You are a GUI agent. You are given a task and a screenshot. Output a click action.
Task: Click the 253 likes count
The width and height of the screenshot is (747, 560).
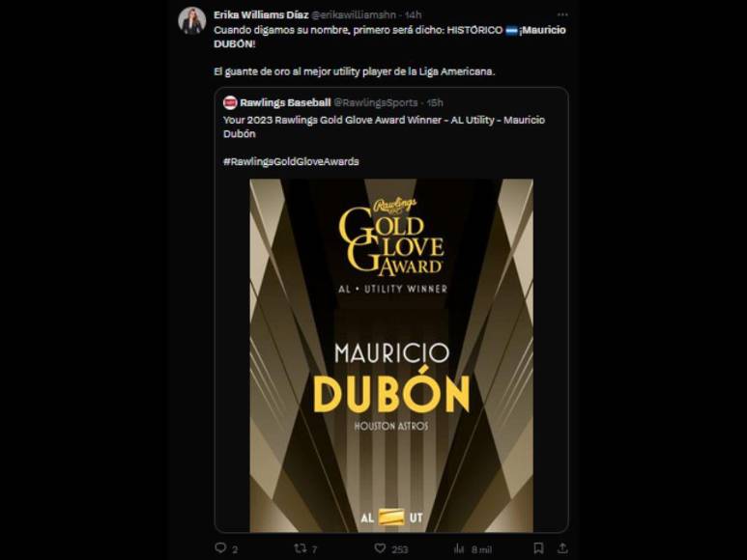point(400,549)
